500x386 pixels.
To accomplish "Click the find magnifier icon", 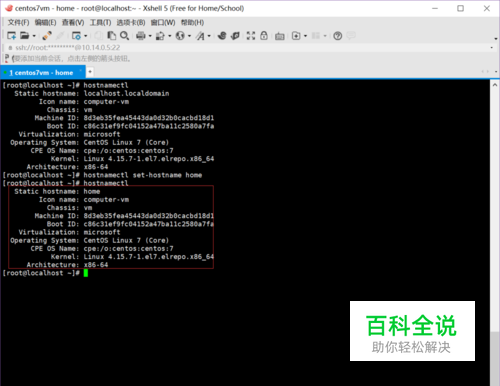I will 124,35.
